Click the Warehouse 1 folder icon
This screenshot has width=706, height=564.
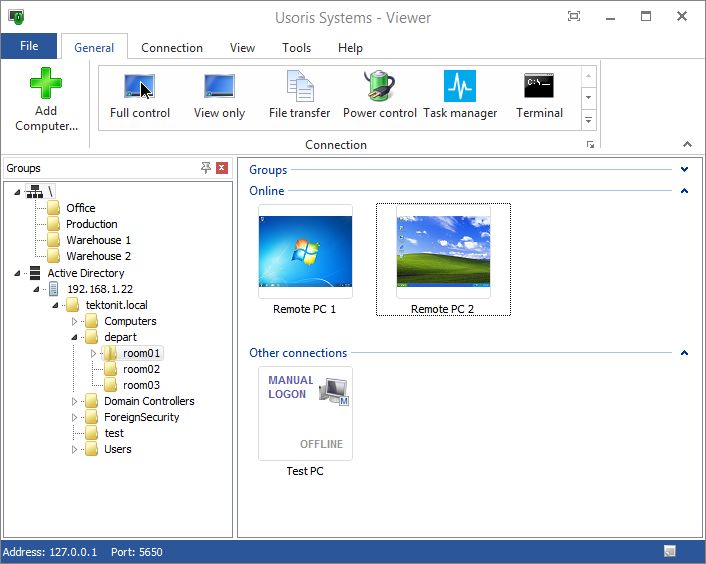(x=53, y=239)
